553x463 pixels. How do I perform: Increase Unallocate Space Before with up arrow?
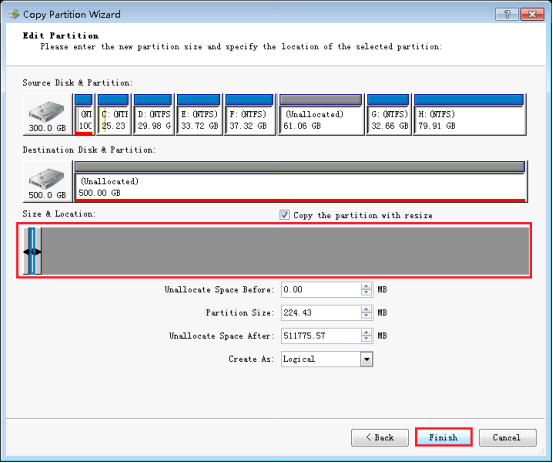tap(367, 287)
